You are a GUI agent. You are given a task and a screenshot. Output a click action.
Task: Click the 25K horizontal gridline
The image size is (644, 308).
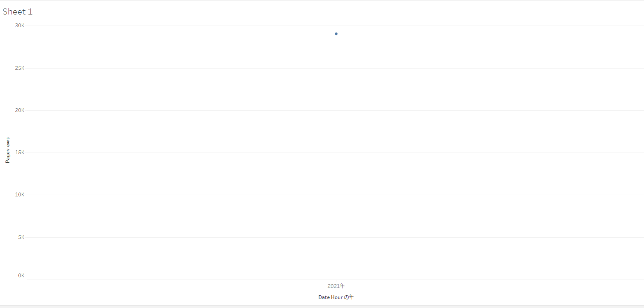click(x=335, y=68)
